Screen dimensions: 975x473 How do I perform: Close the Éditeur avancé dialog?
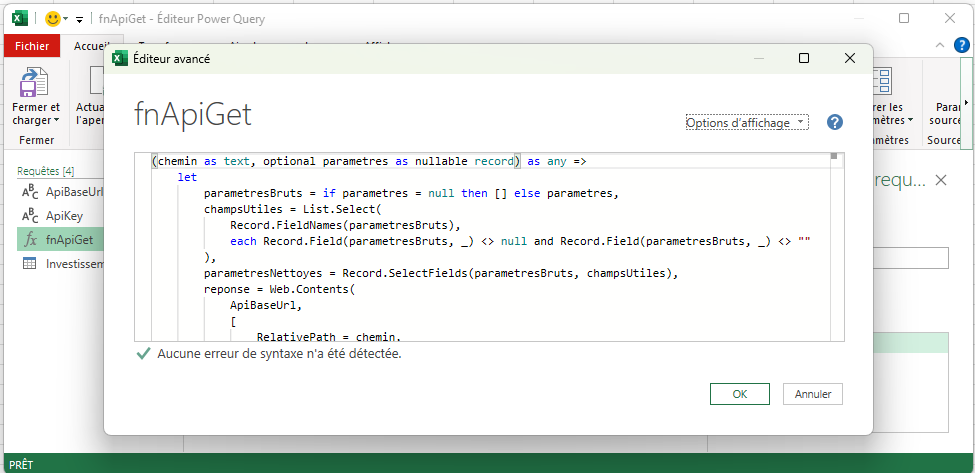click(x=849, y=58)
